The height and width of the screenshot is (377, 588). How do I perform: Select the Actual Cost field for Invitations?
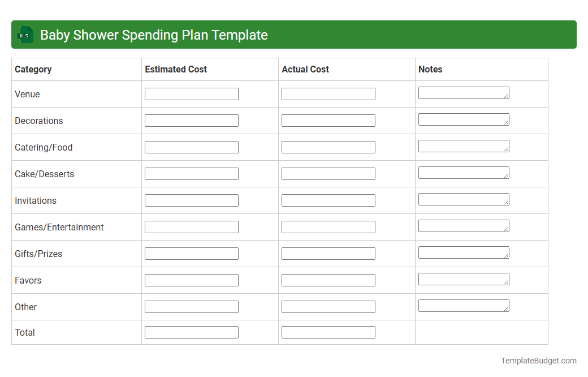328,200
